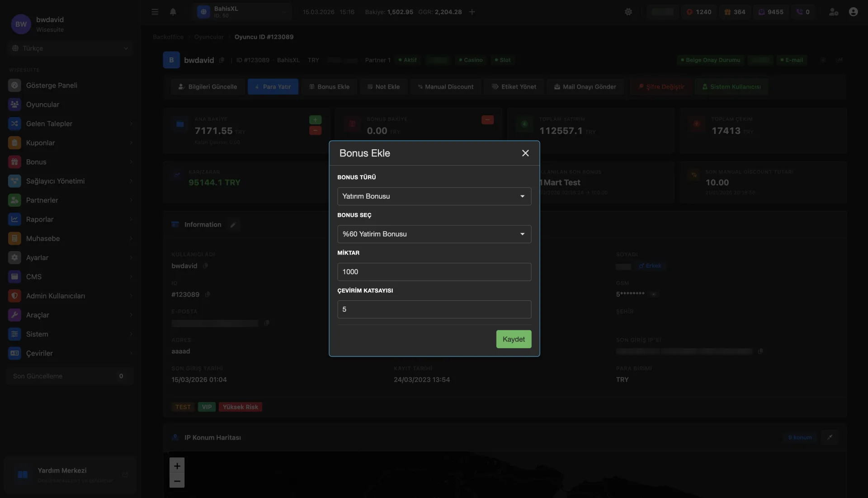Click the plus icon next to GGR
Image resolution: width=868 pixels, height=498 pixels.
472,12
